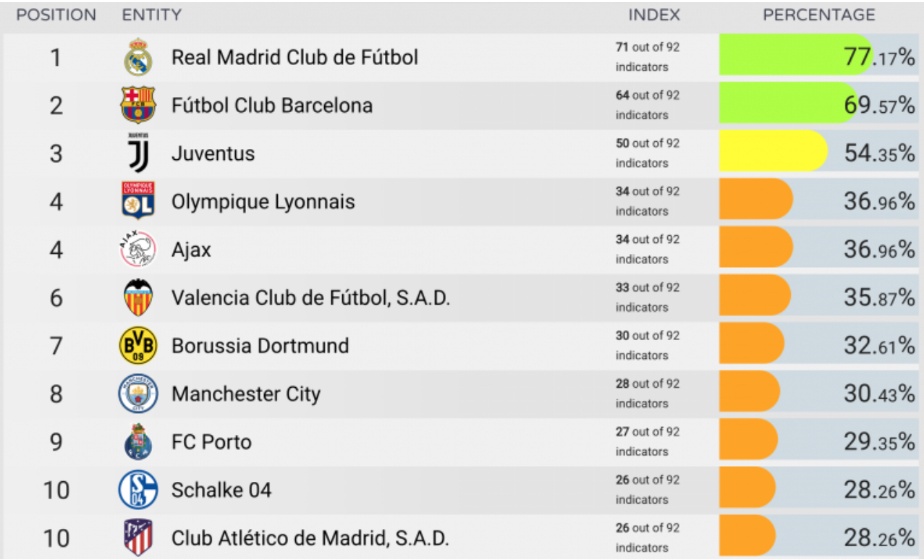The height and width of the screenshot is (560, 924).
Task: Click the FC Barcelona crest icon
Action: (x=137, y=105)
